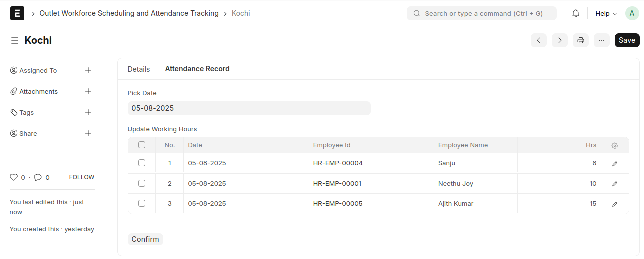This screenshot has width=644, height=259.
Task: Print the Kochi document
Action: pyautogui.click(x=580, y=40)
